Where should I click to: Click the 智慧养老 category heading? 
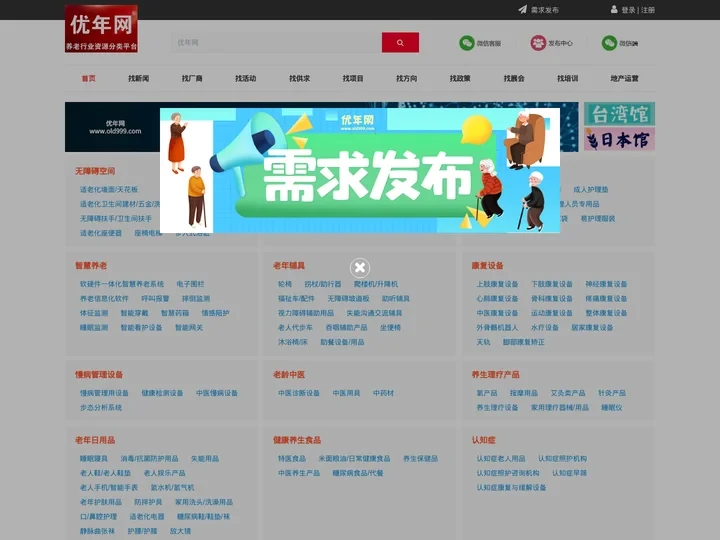(x=91, y=265)
